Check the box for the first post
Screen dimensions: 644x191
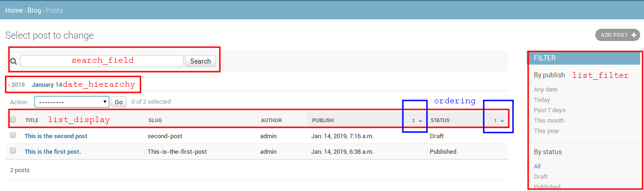point(13,151)
